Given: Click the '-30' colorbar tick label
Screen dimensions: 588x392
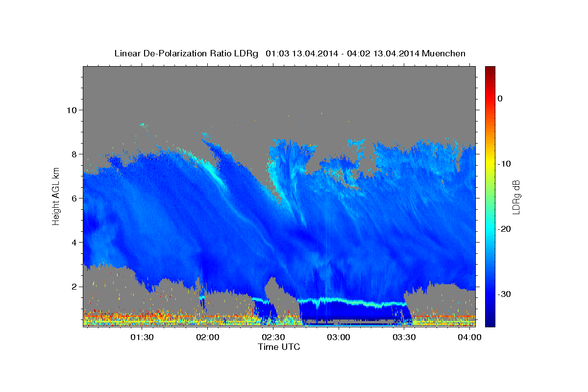Looking at the screenshot, I should click(505, 294).
